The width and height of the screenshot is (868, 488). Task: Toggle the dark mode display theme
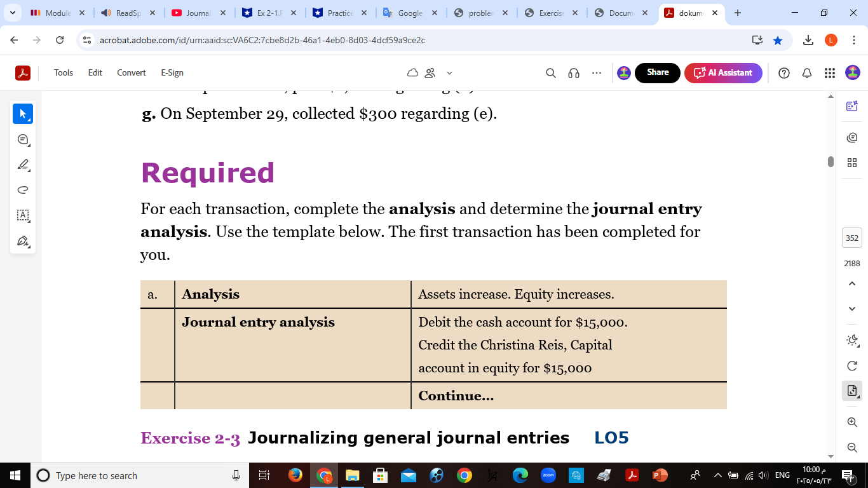852,341
